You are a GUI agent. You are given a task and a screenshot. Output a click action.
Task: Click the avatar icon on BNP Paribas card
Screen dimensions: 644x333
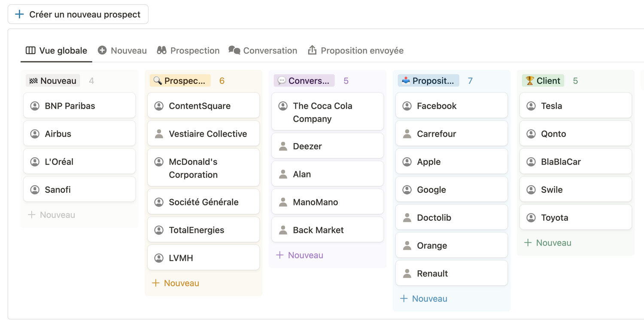35,106
